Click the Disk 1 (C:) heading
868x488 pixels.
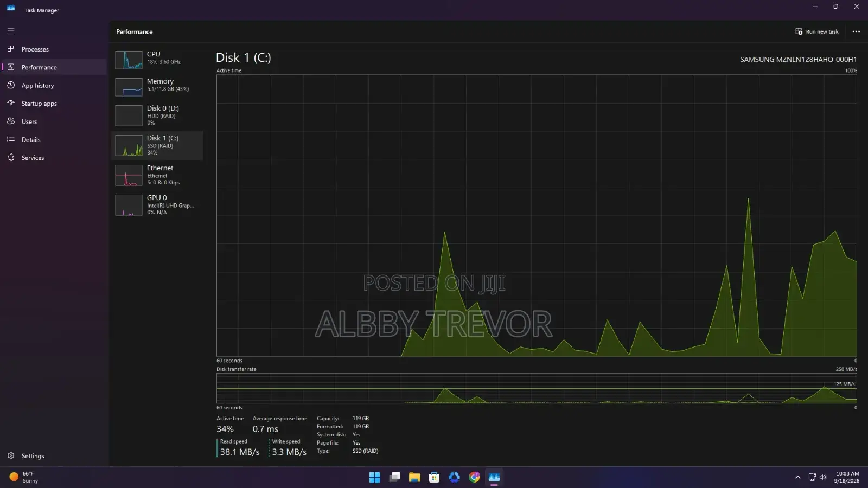pos(244,57)
